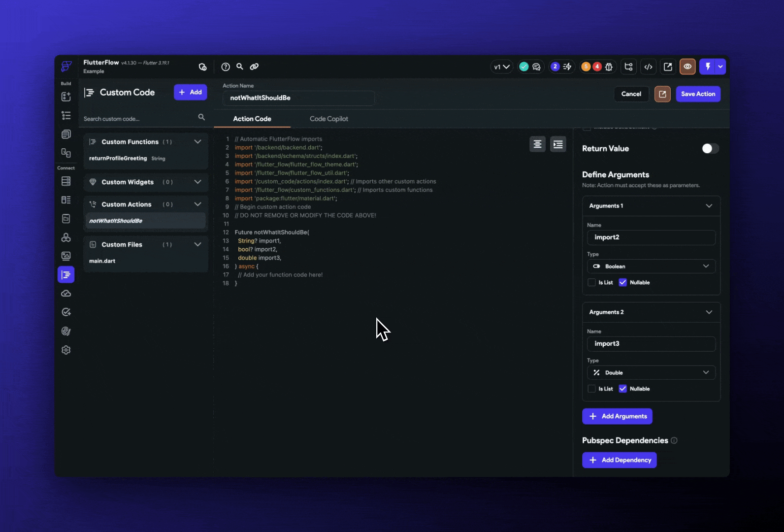The image size is (784, 532).
Task: Expand the Custom Widgets section chevron
Action: [x=197, y=182]
